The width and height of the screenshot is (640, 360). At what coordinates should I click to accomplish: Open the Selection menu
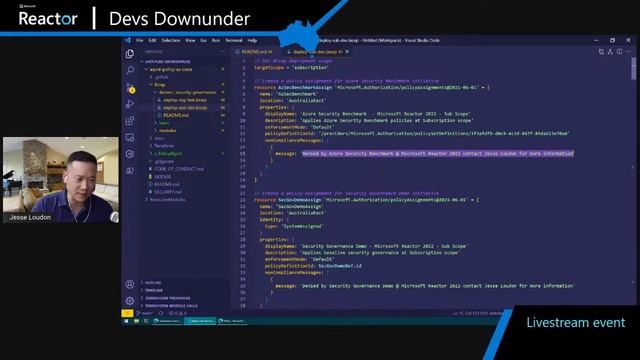(171, 40)
